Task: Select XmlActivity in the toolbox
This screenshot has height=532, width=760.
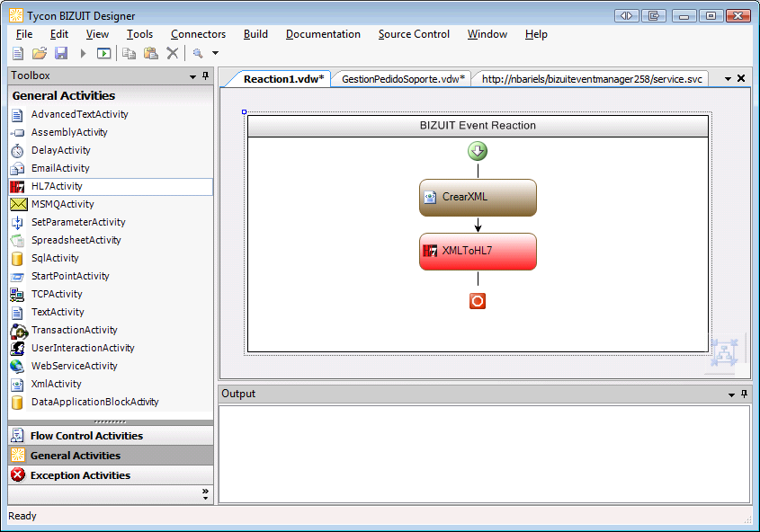Action: tap(111, 384)
